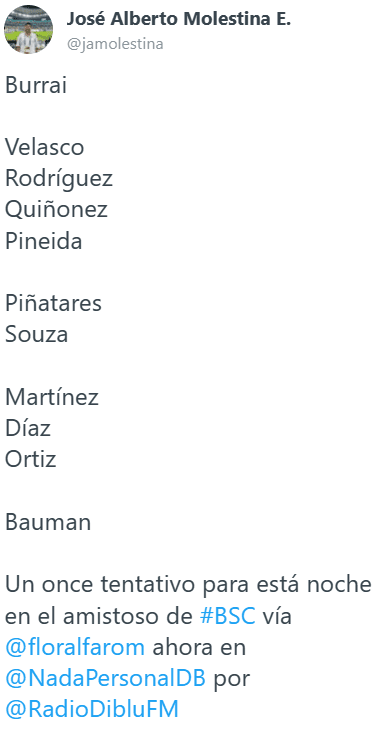Click the name Velasco in the tweet

(44, 148)
